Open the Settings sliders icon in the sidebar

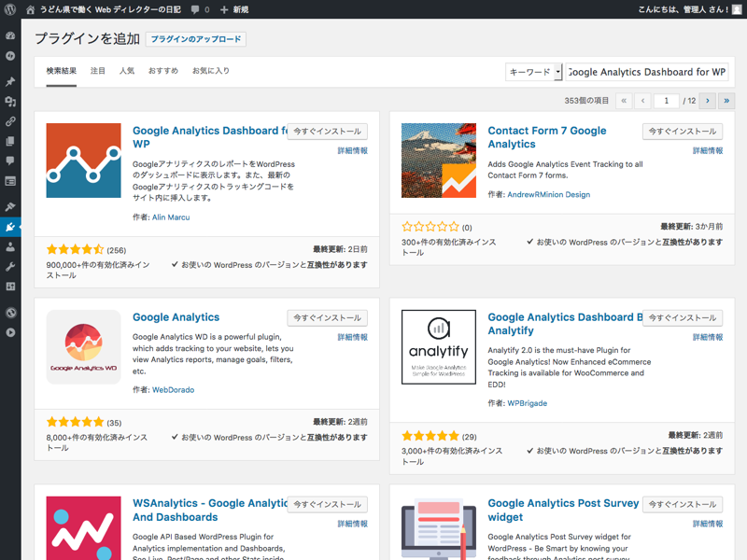click(x=10, y=287)
